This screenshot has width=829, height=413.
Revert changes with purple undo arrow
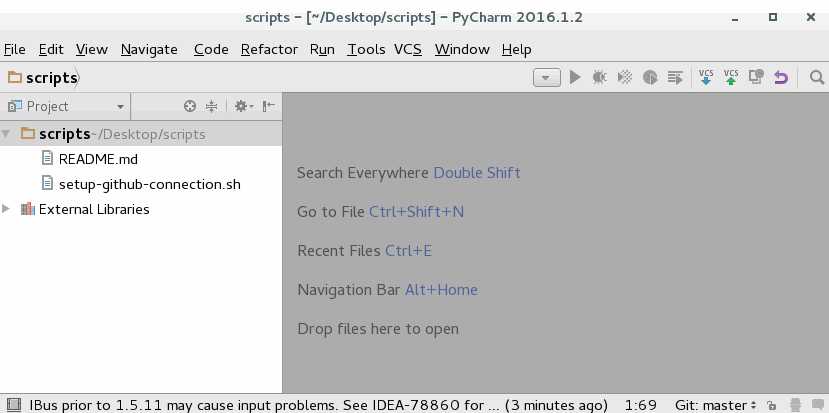781,78
